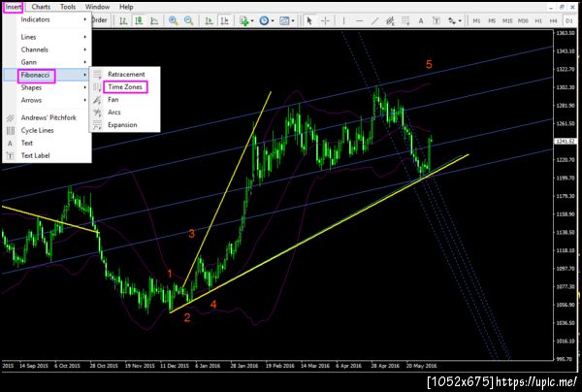The width and height of the screenshot is (582, 392).
Task: Open dropdown arrow beside arrows tool
Action: coord(460,20)
